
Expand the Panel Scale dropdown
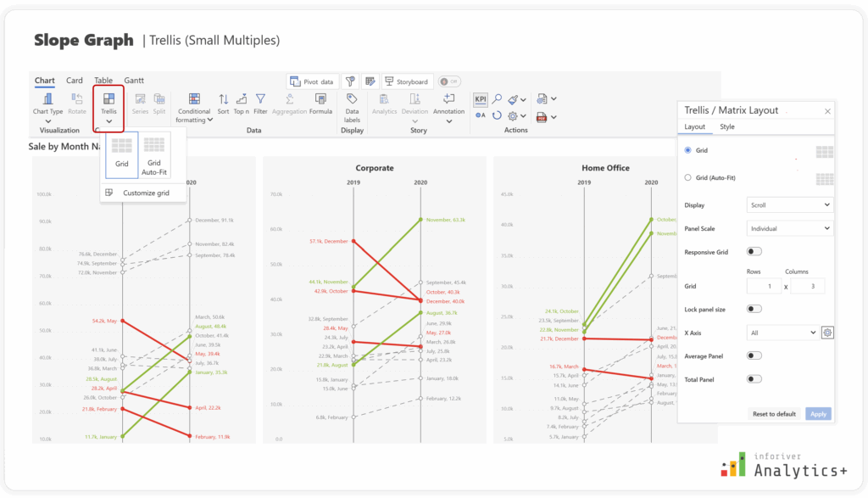pyautogui.click(x=789, y=228)
